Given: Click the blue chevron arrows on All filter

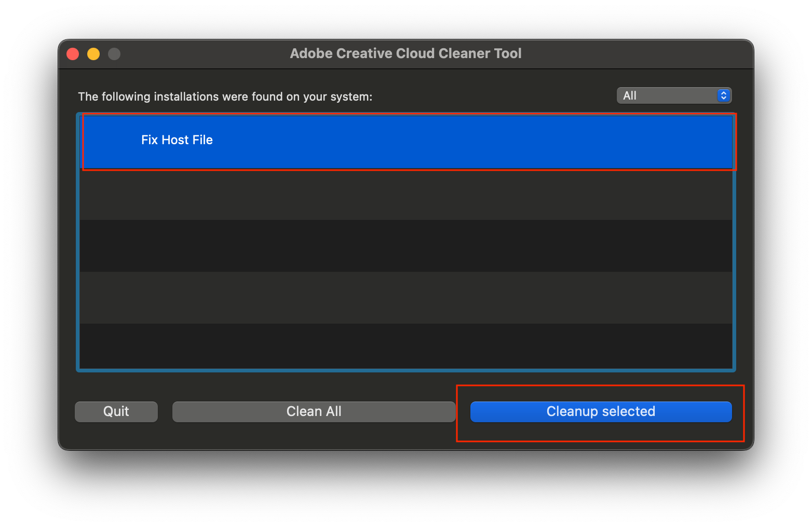Looking at the screenshot, I should [723, 95].
